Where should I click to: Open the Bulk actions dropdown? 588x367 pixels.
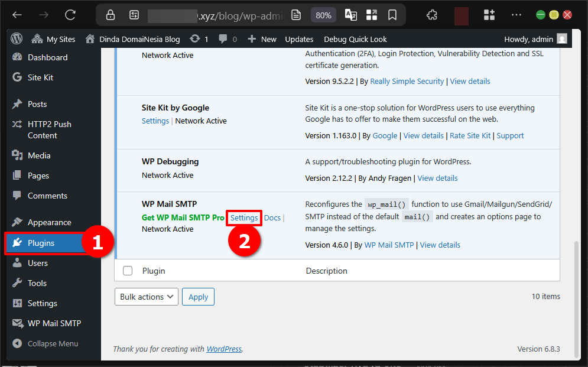point(146,296)
